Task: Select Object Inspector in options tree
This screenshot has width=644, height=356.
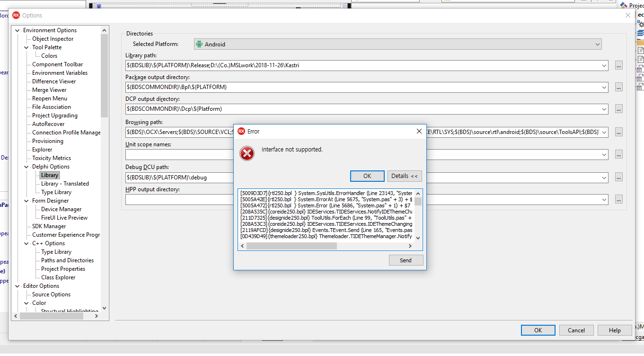Action: 53,39
